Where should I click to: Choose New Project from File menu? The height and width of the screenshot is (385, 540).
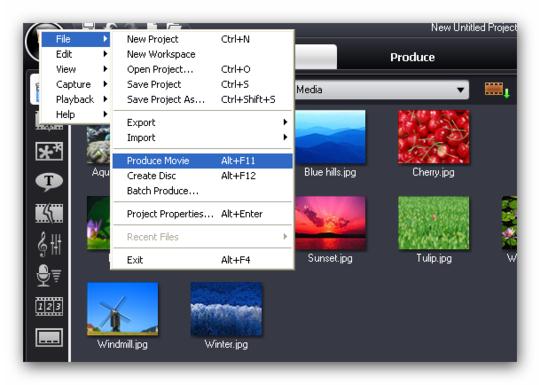(202, 39)
